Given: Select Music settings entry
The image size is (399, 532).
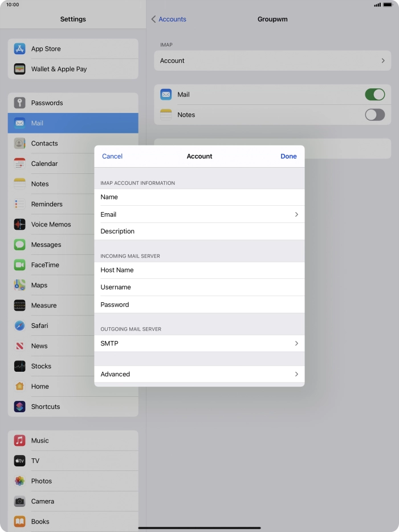Looking at the screenshot, I should 73,440.
